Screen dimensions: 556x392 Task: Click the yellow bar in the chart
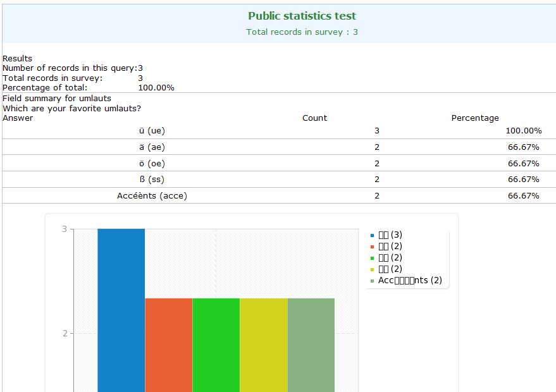tap(263, 345)
